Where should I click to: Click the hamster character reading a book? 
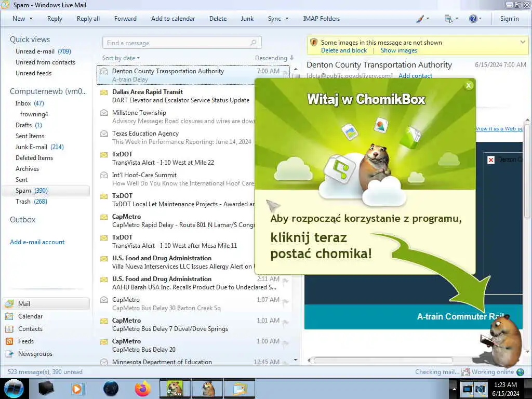click(501, 340)
